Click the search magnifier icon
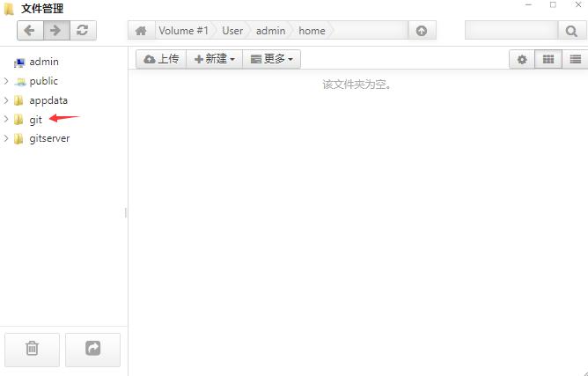 click(571, 31)
